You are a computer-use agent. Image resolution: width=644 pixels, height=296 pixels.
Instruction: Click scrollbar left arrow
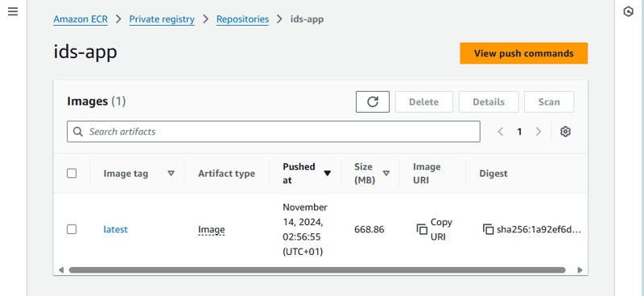coord(61,270)
